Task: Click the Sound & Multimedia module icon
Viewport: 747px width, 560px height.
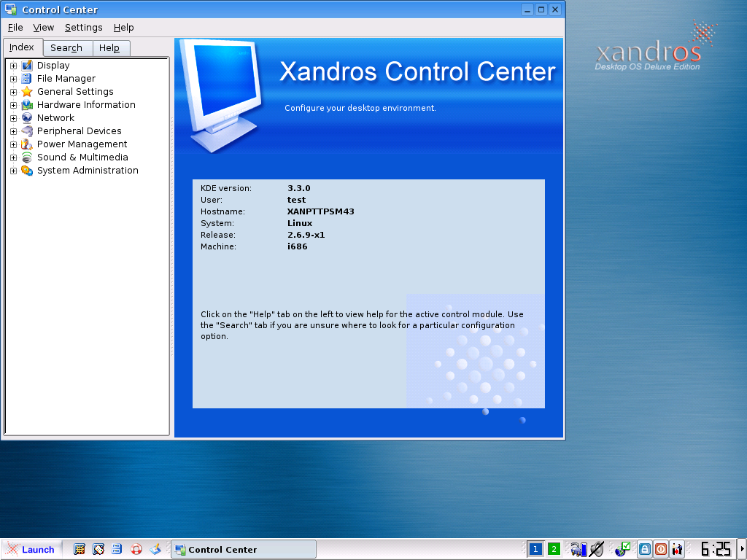Action: tap(27, 157)
